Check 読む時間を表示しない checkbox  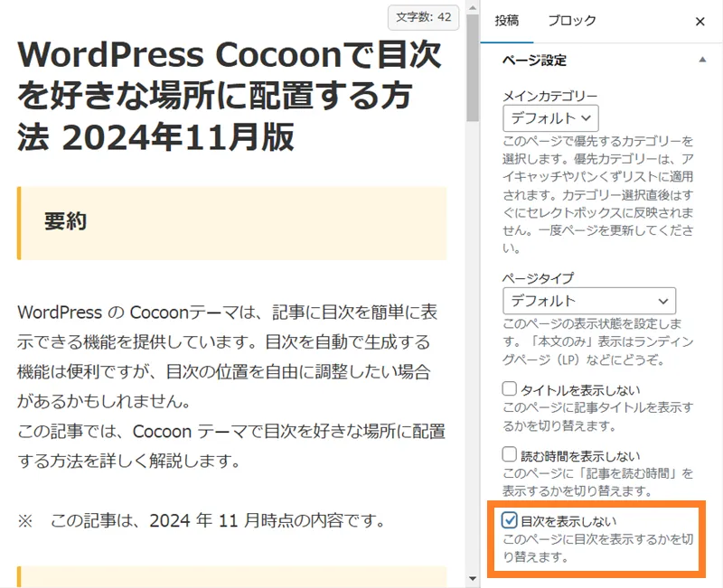509,455
